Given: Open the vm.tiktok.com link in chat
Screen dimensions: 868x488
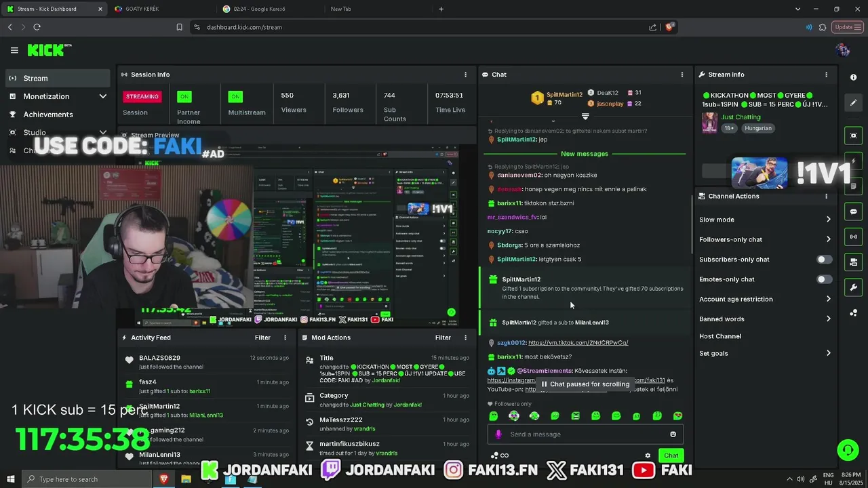Looking at the screenshot, I should click(578, 343).
